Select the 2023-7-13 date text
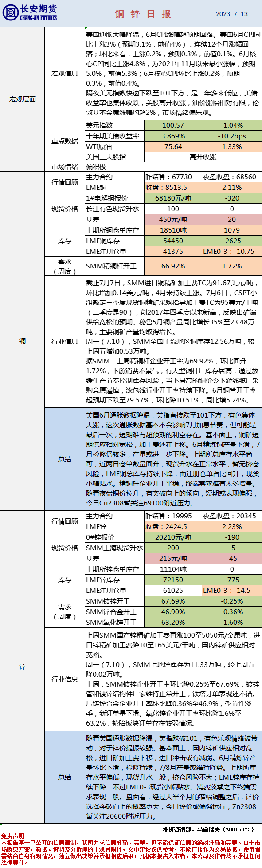This screenshot has height=868, width=262. [x=232, y=14]
